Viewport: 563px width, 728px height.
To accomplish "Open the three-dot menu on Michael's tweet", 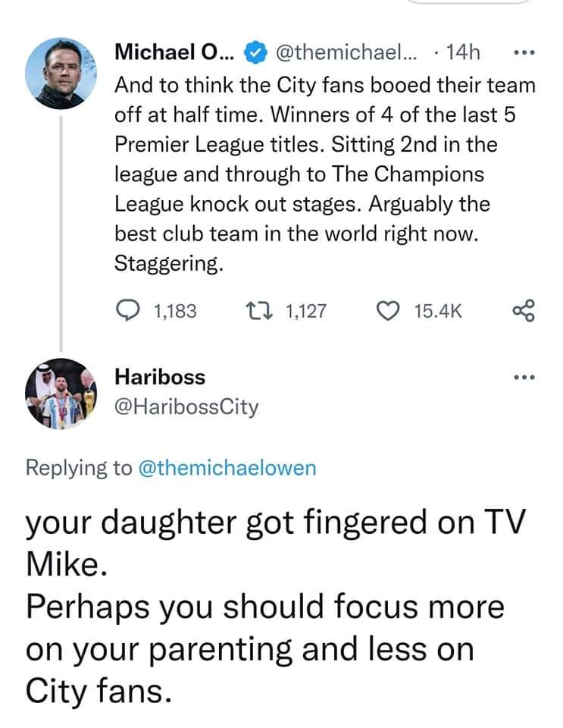I will (525, 52).
